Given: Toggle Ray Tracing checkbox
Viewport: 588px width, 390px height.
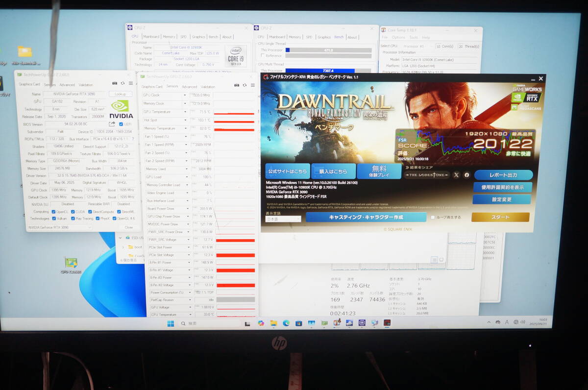Looking at the screenshot, I should click(73, 219).
